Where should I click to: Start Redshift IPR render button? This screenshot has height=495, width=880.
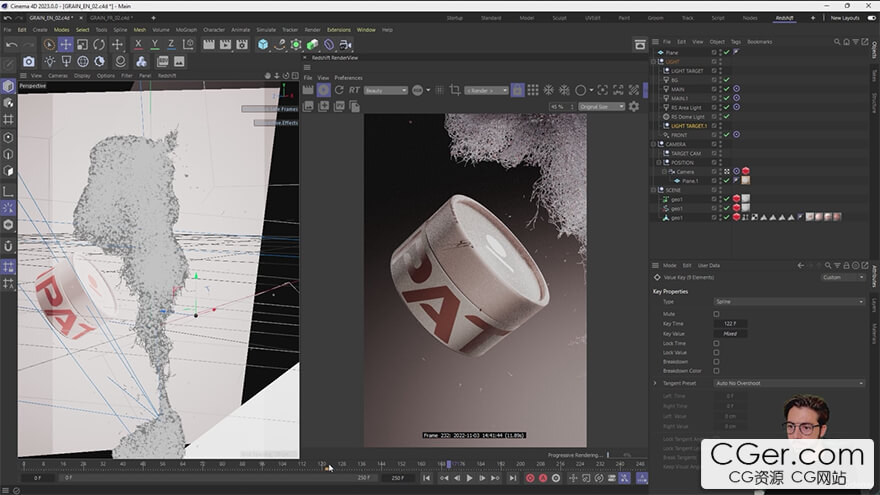(324, 90)
